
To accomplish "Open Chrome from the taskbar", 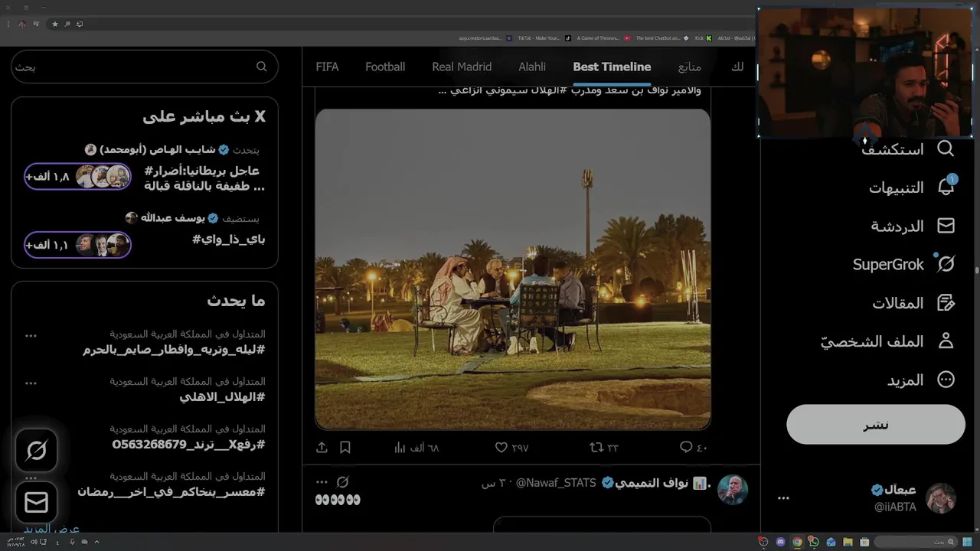I will point(797,542).
